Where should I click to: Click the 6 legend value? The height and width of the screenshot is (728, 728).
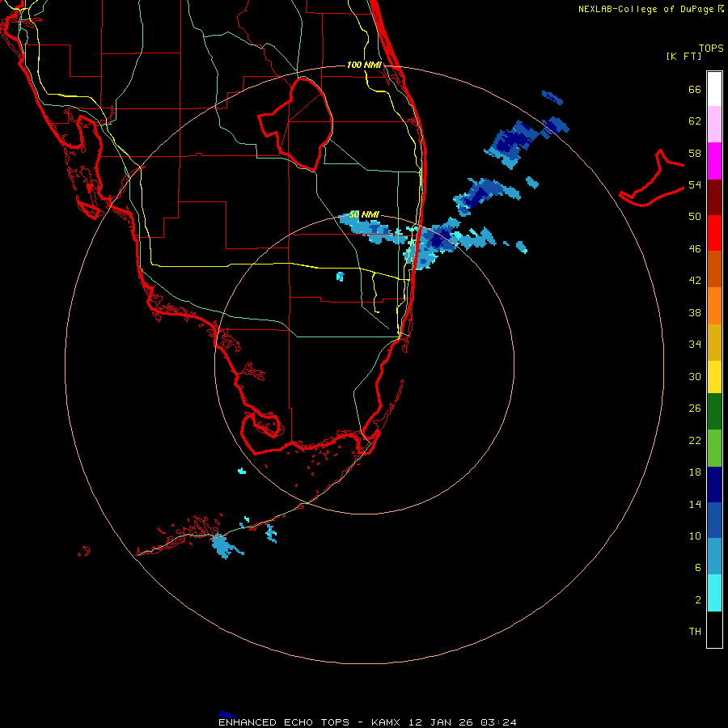(x=698, y=568)
